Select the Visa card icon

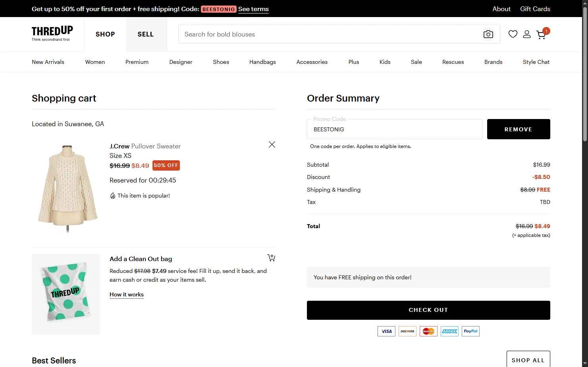tap(386, 331)
